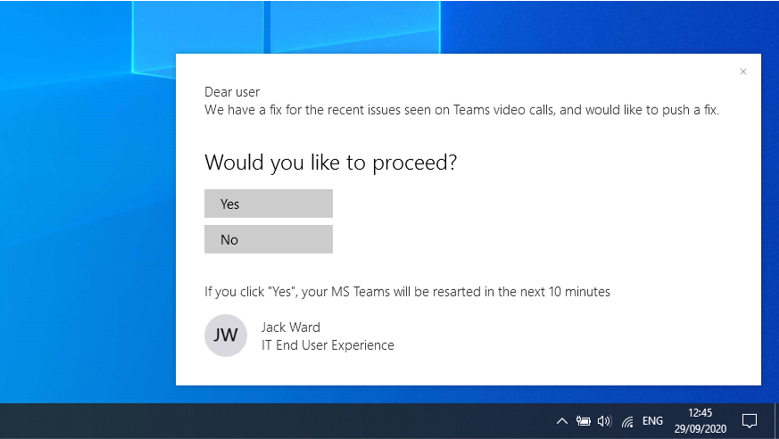Click the sender name Jack Ward
The image size is (779, 439).
pyautogui.click(x=291, y=327)
